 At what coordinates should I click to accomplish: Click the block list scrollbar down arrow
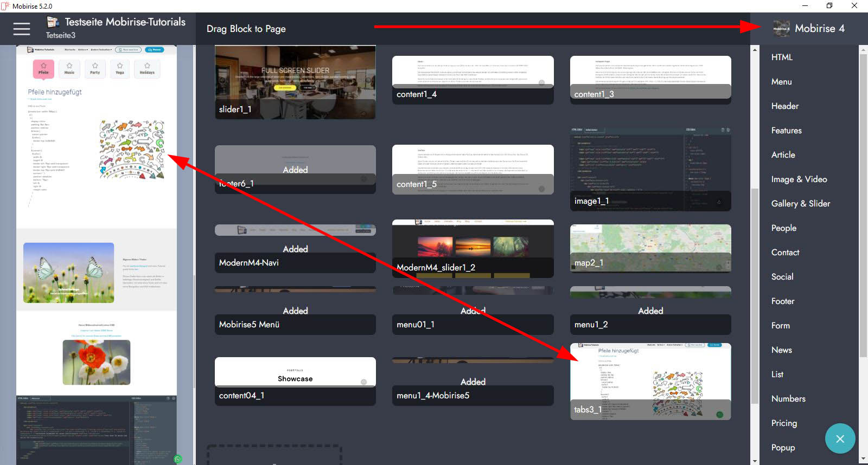pyautogui.click(x=755, y=461)
